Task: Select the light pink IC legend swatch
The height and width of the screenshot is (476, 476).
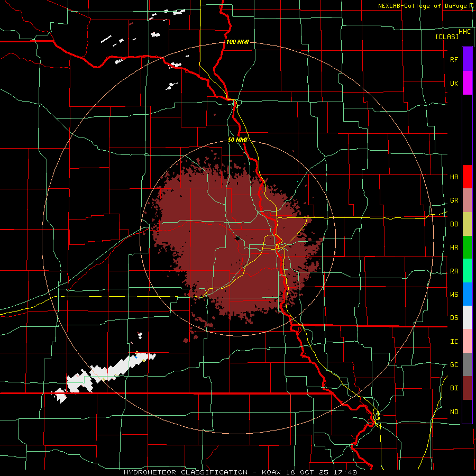Action: point(467,341)
